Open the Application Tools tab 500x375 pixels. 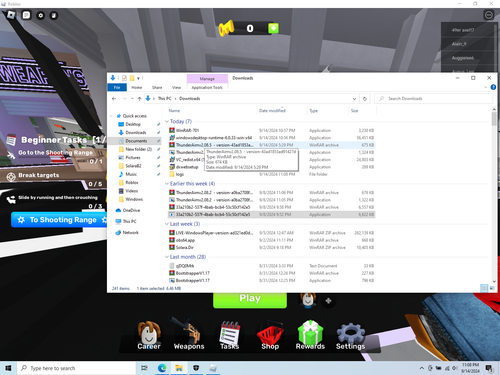(x=207, y=87)
